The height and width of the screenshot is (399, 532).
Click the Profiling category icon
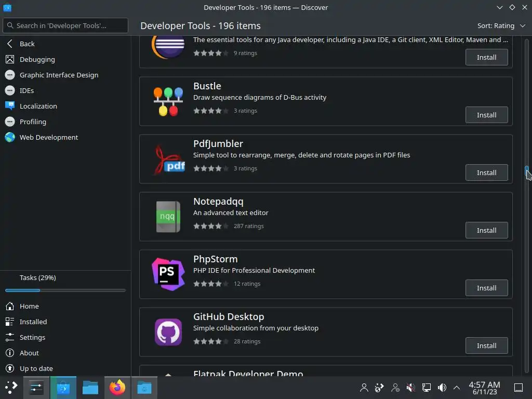click(10, 122)
